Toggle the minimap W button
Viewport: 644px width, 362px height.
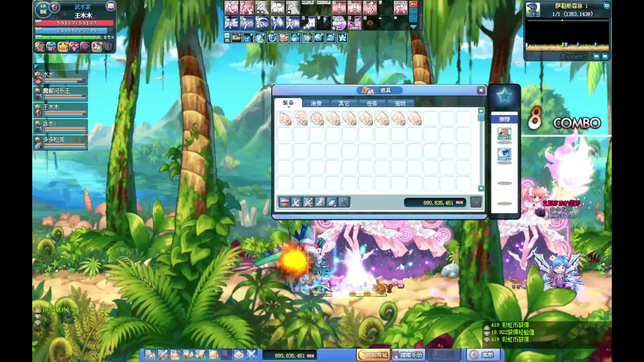596,56
